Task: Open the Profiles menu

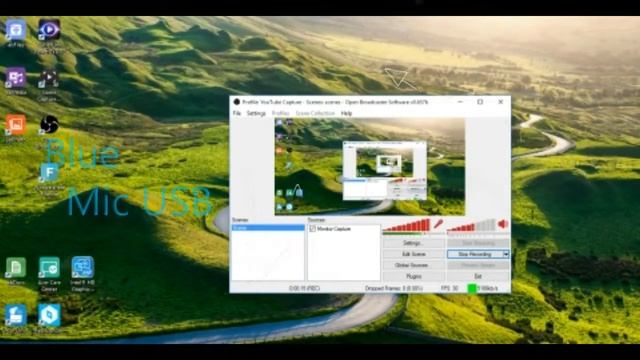Action: tap(281, 113)
